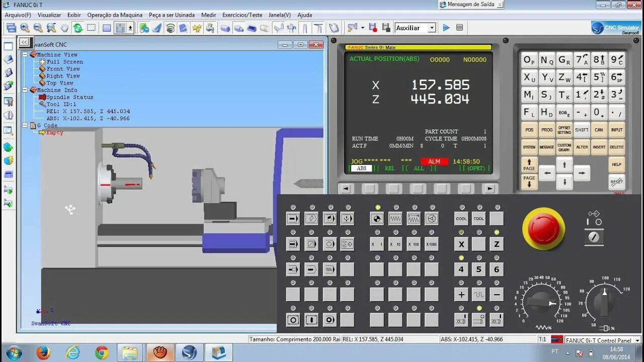Open the Operação da Maquina menu
This screenshot has width=644, height=362.
[x=115, y=15]
